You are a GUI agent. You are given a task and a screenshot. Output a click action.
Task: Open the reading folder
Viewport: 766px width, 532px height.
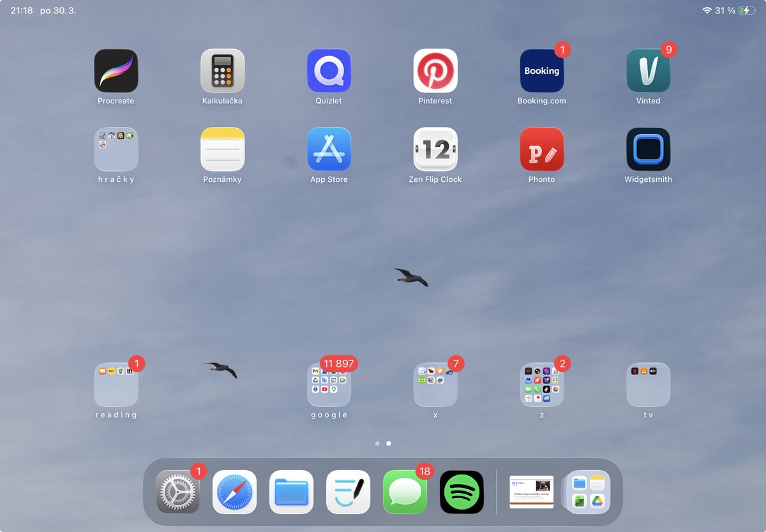116,385
